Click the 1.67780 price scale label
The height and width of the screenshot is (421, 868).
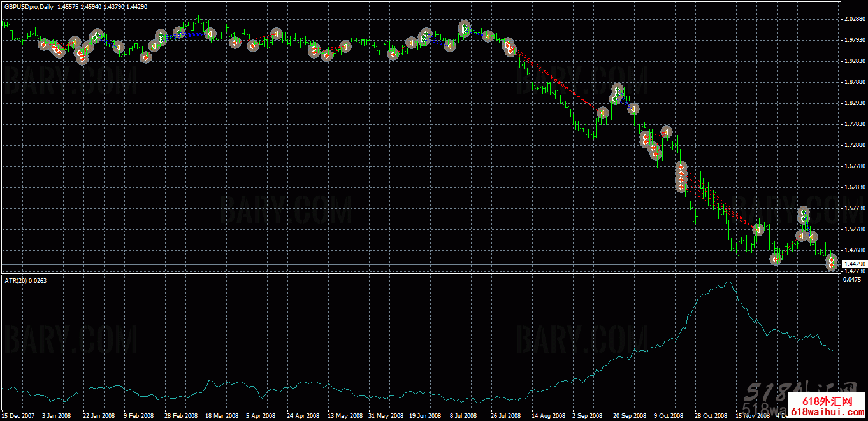click(x=854, y=166)
